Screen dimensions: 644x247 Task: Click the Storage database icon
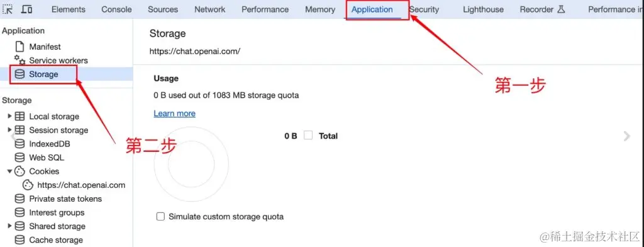pos(19,74)
